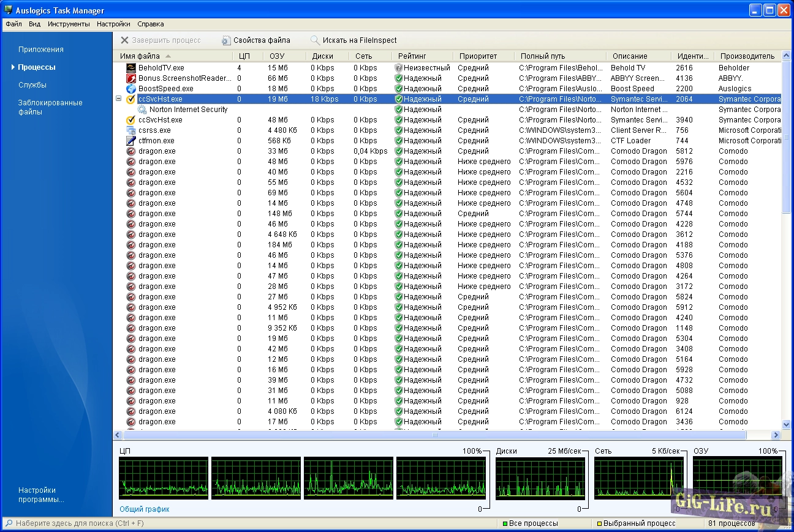
Task: Click the Norton Internet Security gear icon
Action: pyautogui.click(x=142, y=110)
